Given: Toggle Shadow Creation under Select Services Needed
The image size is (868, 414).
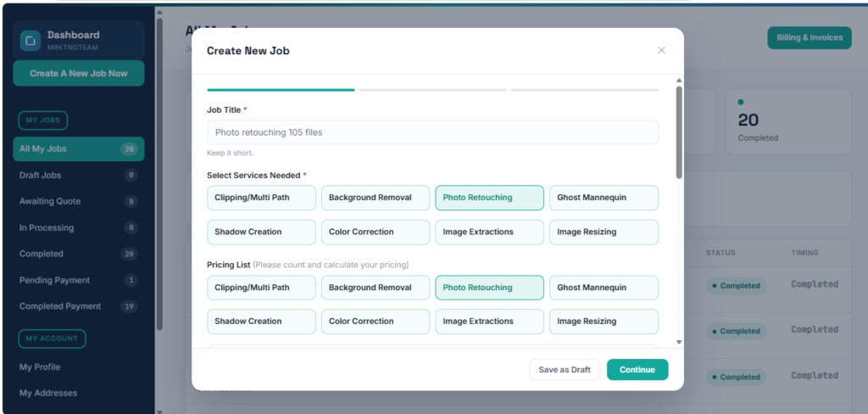Looking at the screenshot, I should coord(261,232).
